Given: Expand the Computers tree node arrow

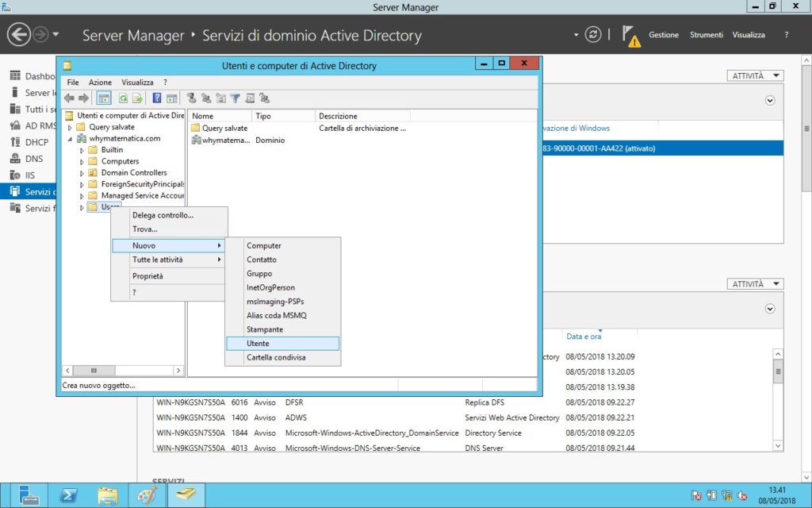Looking at the screenshot, I should click(x=82, y=162).
